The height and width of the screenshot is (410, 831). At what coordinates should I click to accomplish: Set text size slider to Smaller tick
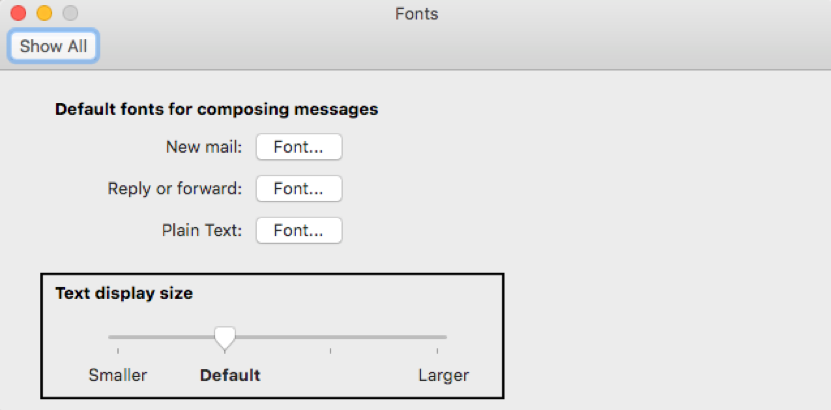(118, 337)
